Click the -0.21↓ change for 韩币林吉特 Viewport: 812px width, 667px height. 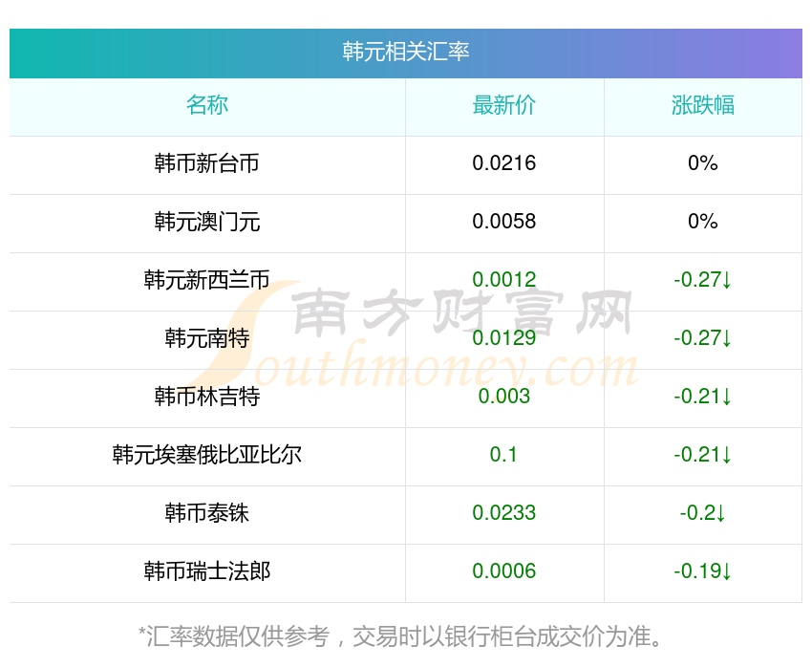click(703, 397)
